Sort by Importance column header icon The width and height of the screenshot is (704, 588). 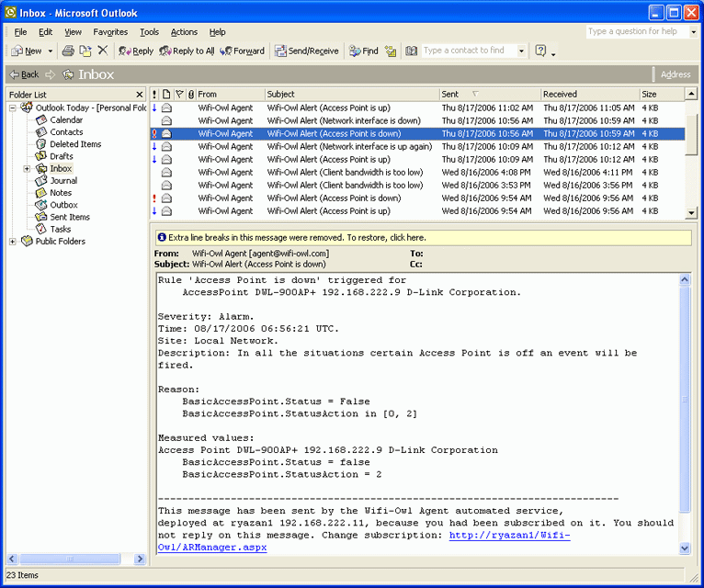[x=154, y=95]
